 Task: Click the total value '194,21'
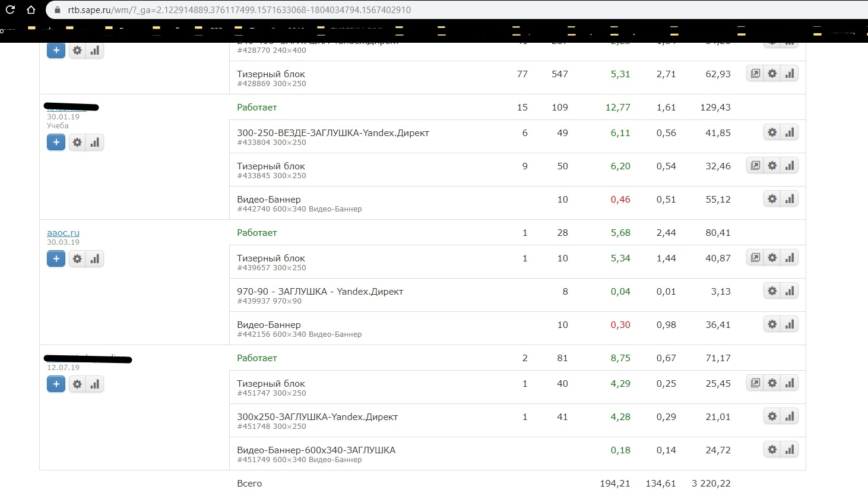point(615,484)
